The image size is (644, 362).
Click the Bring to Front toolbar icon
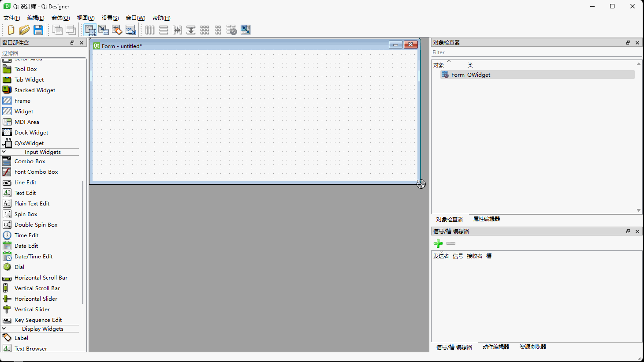click(x=71, y=30)
